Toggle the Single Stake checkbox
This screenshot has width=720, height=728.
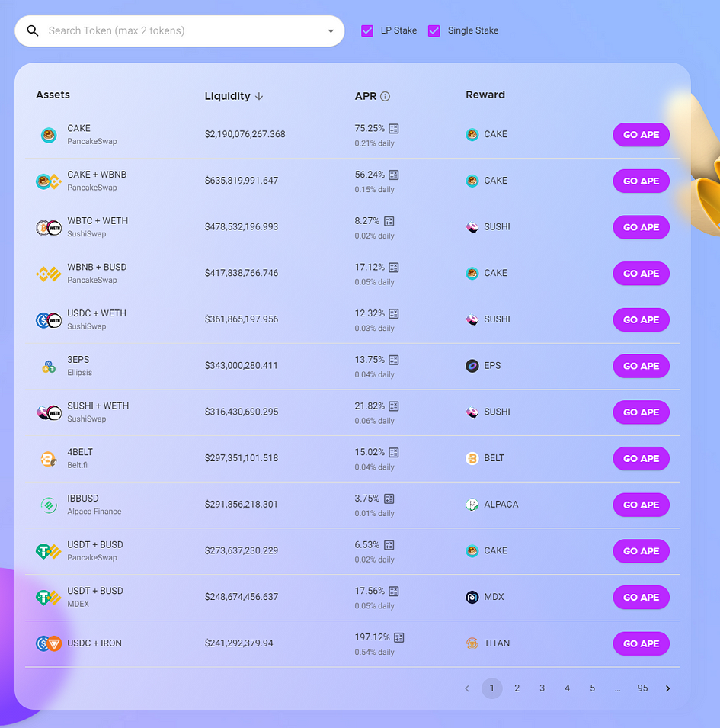coord(434,30)
